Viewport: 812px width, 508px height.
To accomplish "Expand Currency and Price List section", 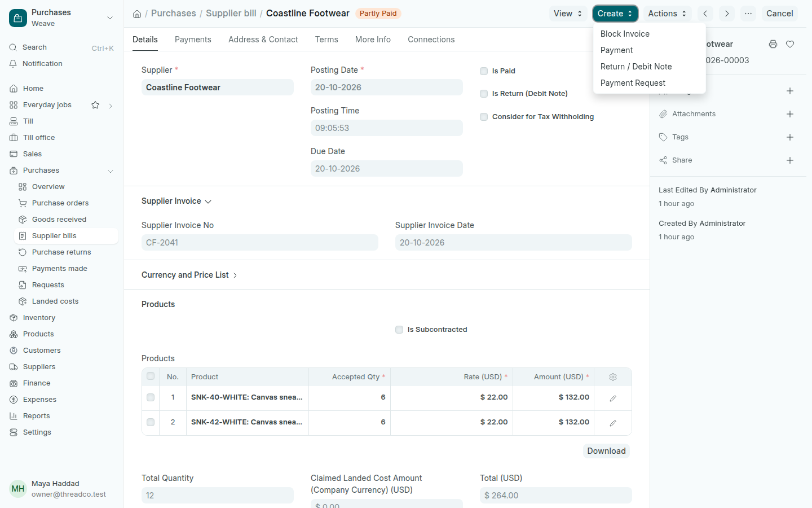I will point(189,275).
